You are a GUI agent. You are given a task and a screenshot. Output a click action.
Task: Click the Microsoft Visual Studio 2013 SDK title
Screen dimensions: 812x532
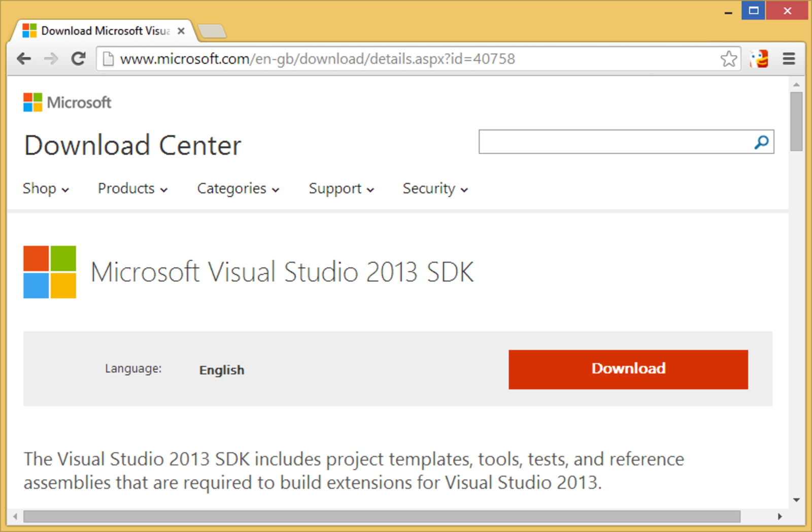[x=282, y=272]
